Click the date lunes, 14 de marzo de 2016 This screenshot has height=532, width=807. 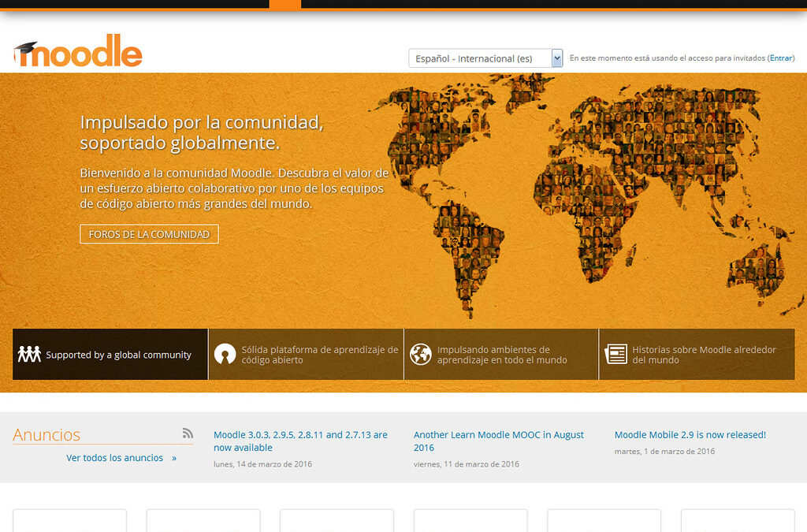(x=262, y=464)
